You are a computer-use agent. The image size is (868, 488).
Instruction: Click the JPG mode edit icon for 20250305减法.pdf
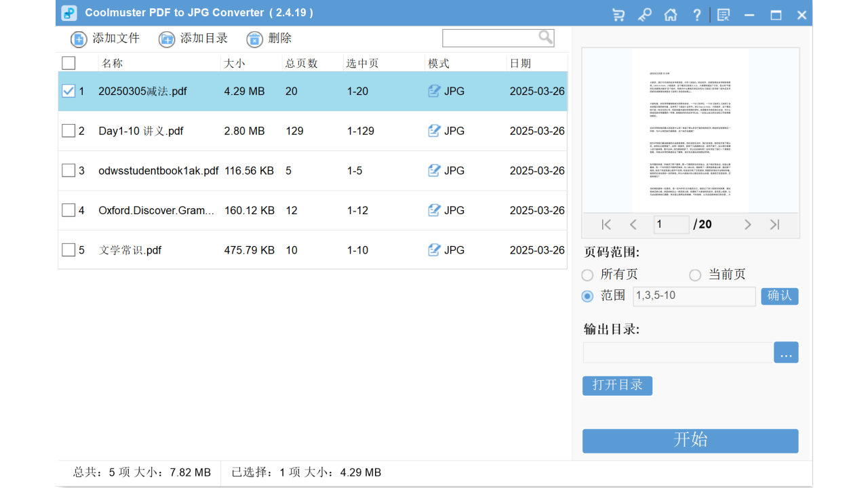click(x=433, y=90)
